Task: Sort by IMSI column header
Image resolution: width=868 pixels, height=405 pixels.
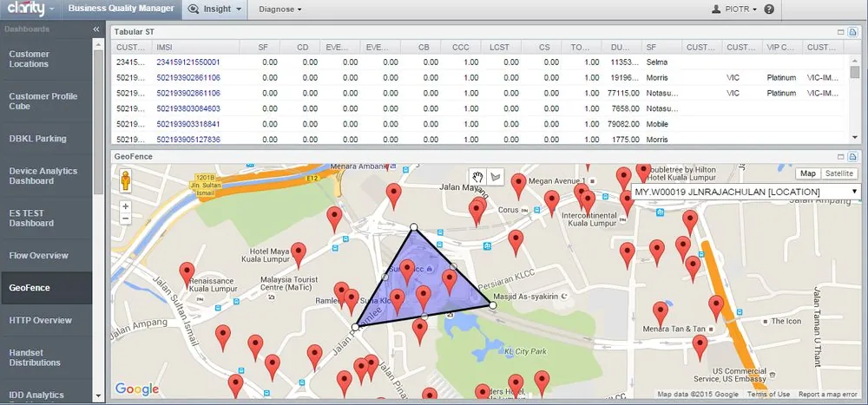Action: [196, 48]
